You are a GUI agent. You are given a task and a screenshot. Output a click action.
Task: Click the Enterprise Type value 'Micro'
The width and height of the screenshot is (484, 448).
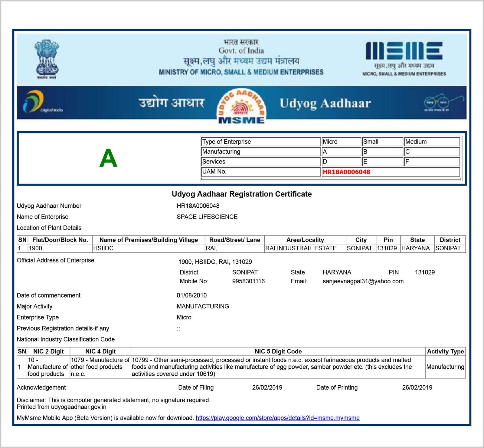click(x=184, y=317)
